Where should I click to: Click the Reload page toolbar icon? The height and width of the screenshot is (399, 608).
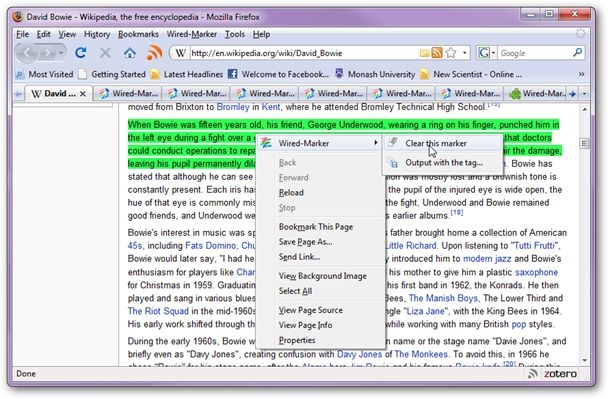click(81, 52)
